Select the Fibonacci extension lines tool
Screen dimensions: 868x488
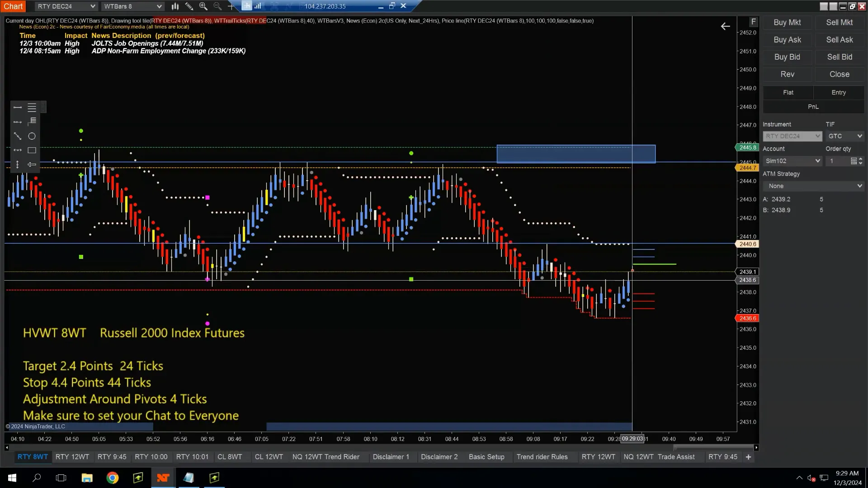(x=32, y=122)
